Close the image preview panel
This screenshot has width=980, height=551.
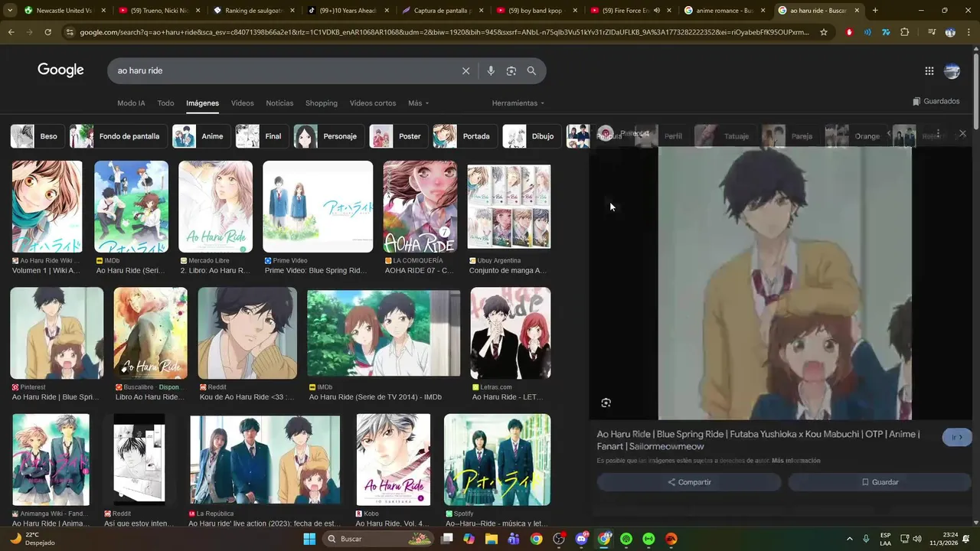[962, 133]
